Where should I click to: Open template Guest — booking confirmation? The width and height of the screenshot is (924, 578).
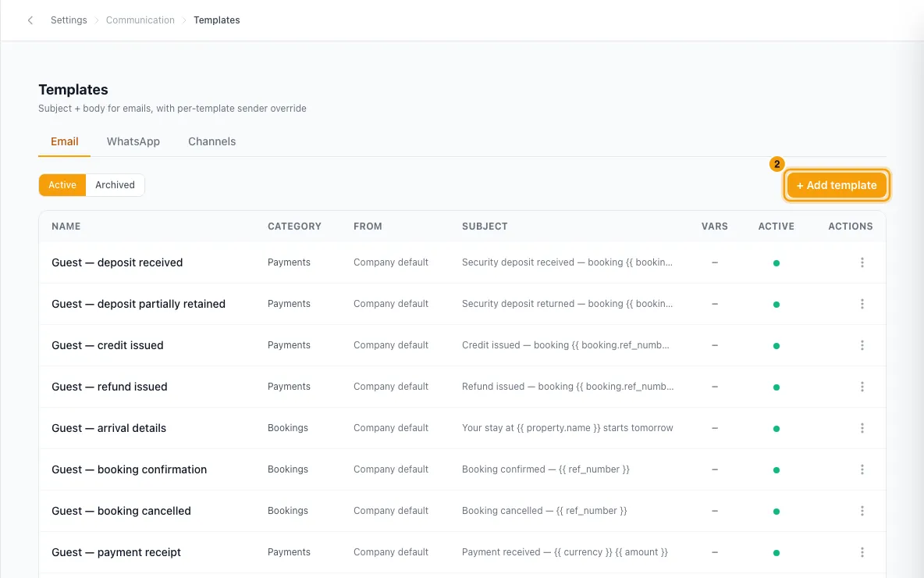pos(129,469)
